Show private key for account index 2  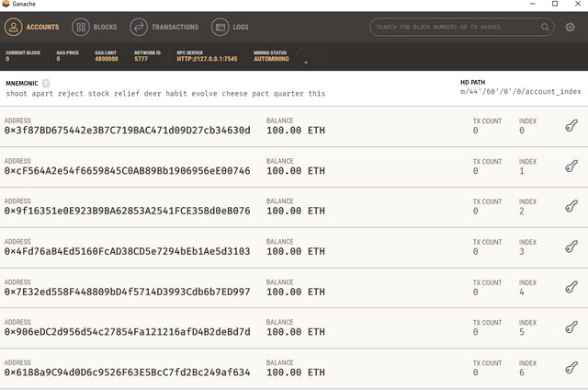pos(571,206)
